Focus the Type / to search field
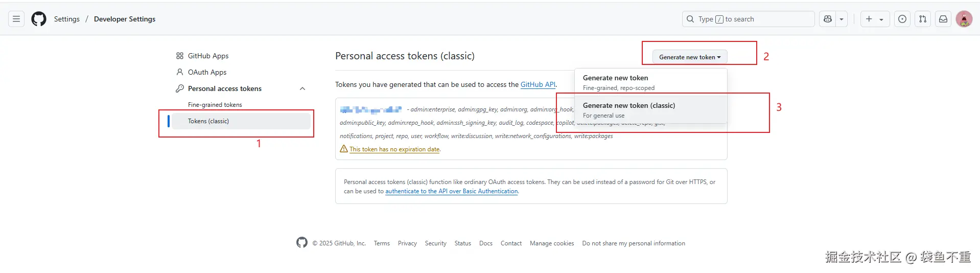Screen dimensions: 980x273 (749, 19)
